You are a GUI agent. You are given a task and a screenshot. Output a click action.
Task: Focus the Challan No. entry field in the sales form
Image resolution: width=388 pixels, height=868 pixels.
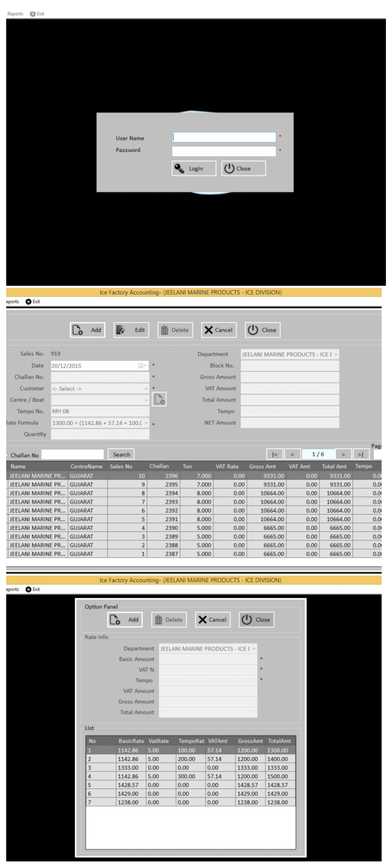pos(100,377)
